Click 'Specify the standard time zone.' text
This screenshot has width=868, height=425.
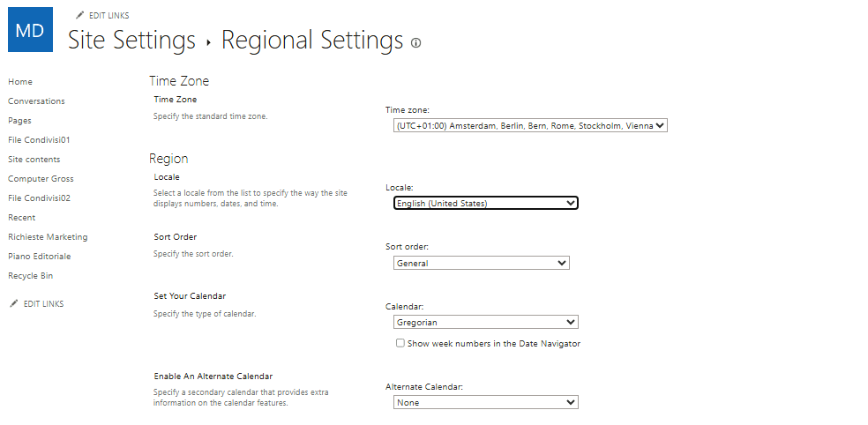[x=210, y=116]
